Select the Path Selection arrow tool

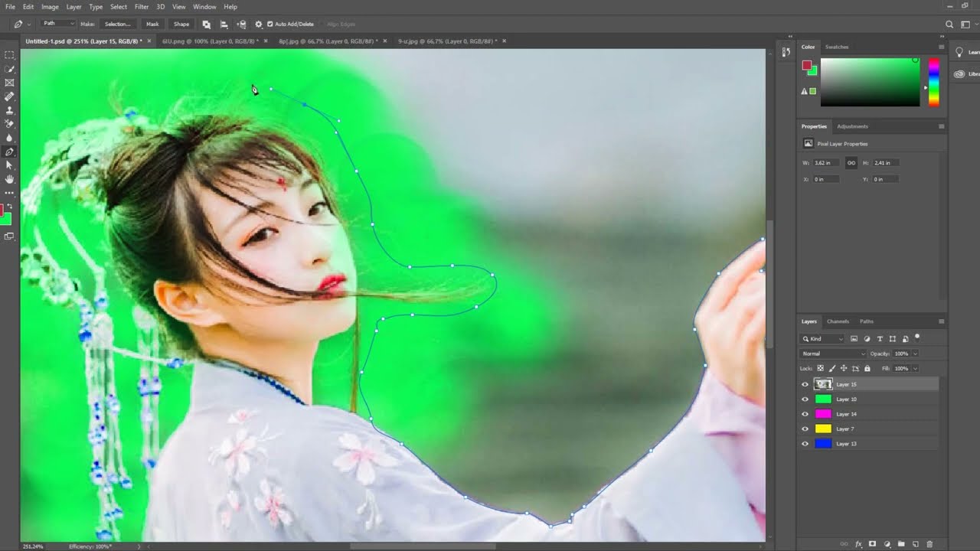(9, 165)
